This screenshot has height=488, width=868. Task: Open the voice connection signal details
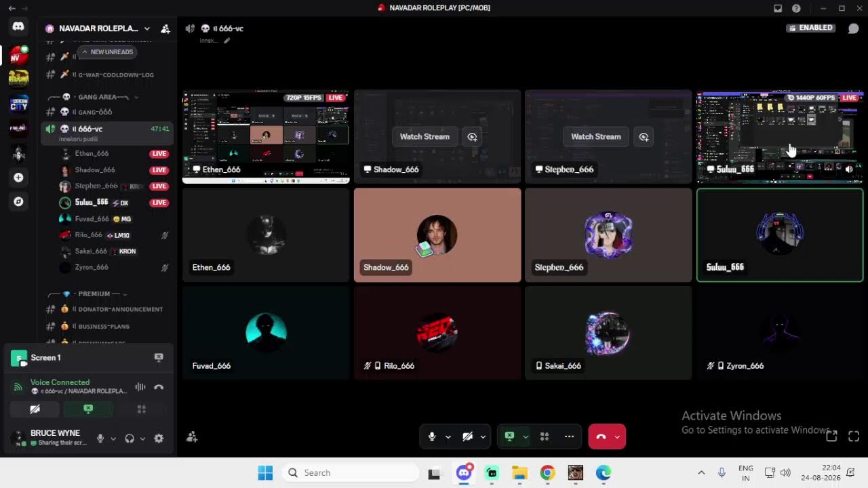click(18, 387)
